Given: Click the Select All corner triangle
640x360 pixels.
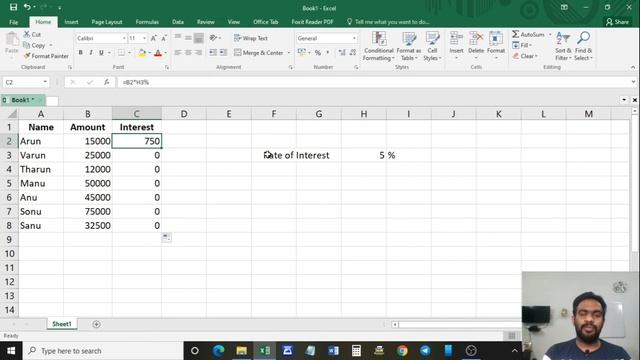Looking at the screenshot, I should (12, 113).
